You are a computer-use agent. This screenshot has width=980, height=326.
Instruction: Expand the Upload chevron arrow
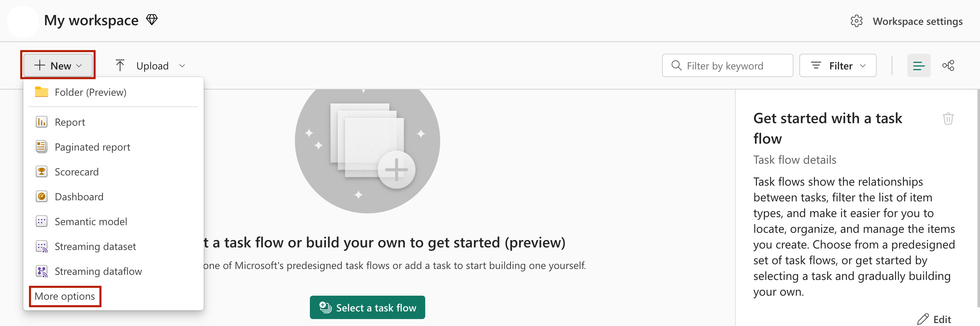coord(182,66)
